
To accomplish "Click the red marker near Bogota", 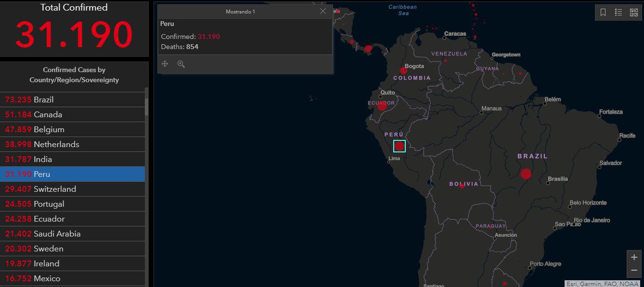I will click(403, 71).
